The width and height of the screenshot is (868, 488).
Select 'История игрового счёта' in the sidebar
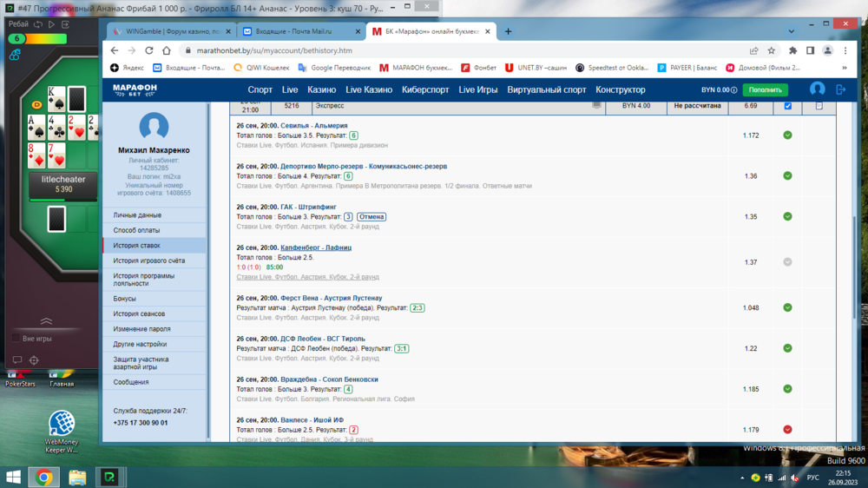148,260
